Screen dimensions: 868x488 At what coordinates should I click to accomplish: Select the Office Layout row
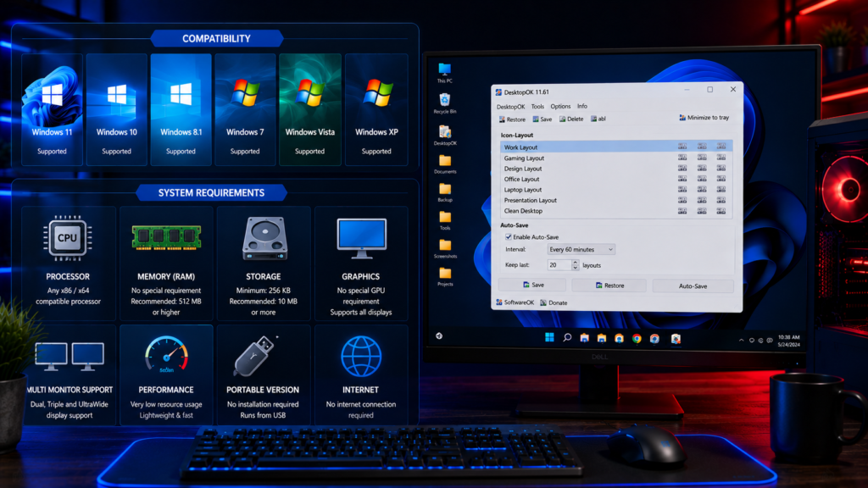point(616,180)
